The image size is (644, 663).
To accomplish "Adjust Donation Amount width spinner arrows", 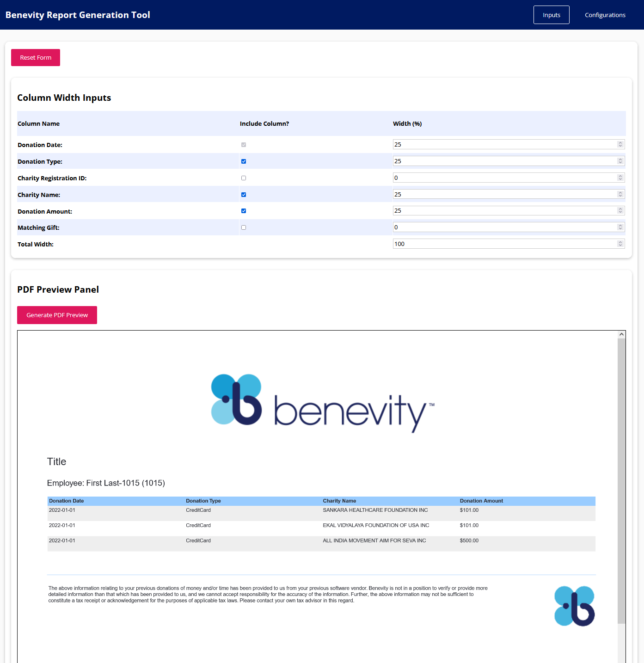I will coord(620,210).
